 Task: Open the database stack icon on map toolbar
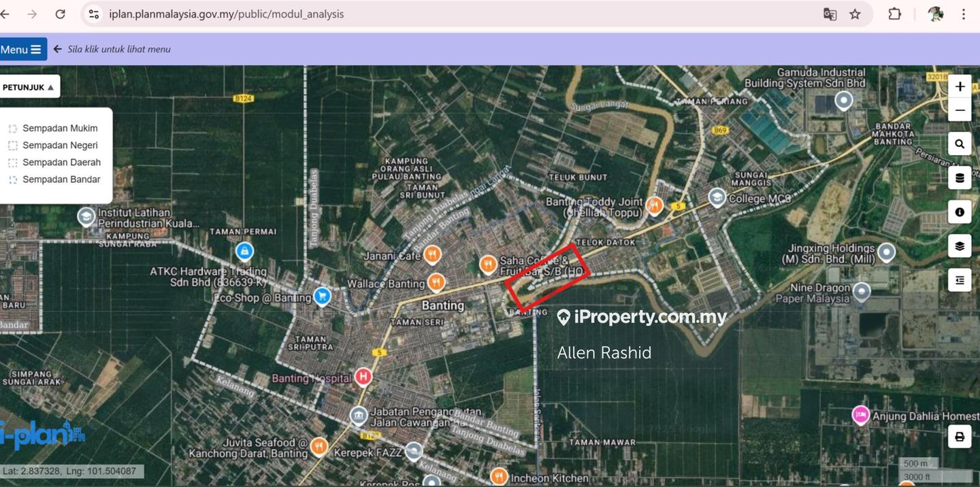coord(960,178)
